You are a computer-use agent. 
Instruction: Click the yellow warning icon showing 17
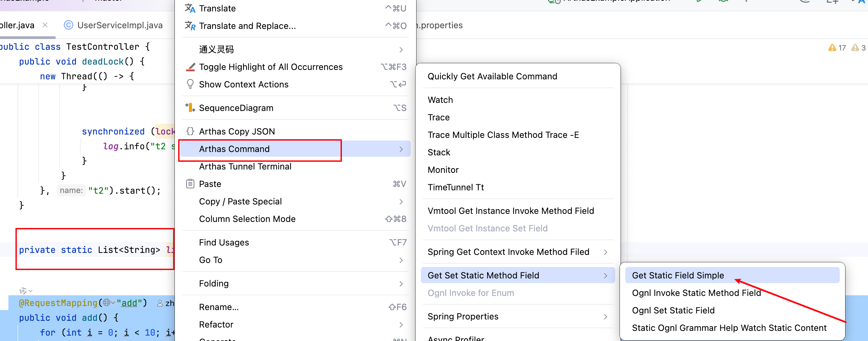click(832, 48)
